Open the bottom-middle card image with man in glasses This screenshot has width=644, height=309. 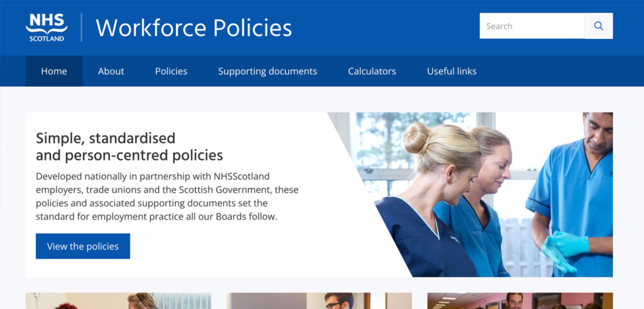tap(319, 300)
